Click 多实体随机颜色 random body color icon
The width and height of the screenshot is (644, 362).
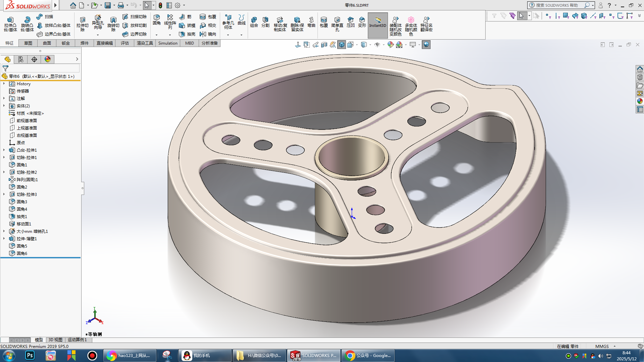411,26
